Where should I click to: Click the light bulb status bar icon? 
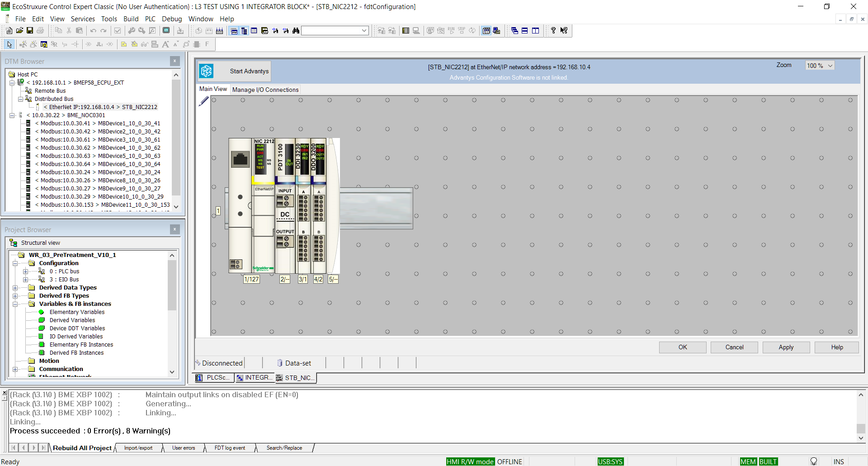click(x=814, y=461)
